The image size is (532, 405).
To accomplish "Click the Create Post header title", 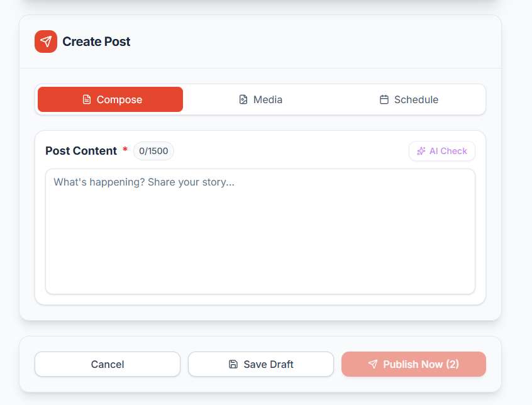I will (x=96, y=42).
